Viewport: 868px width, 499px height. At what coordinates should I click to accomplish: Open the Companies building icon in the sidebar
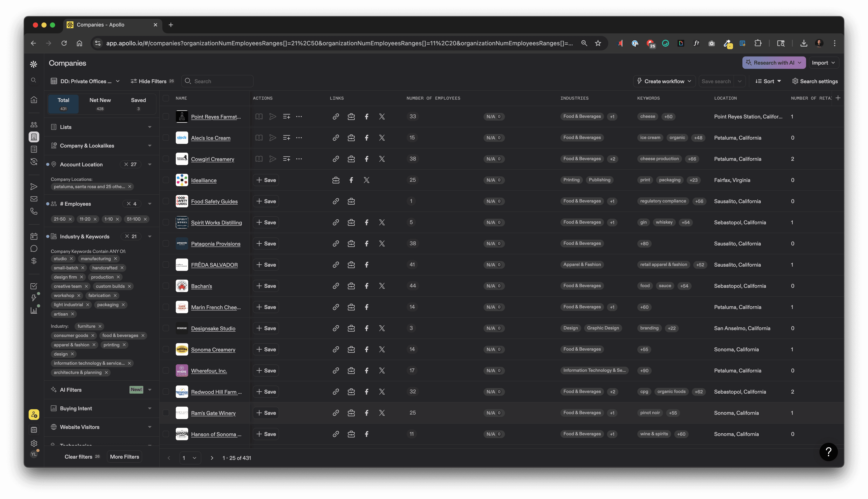click(x=34, y=137)
